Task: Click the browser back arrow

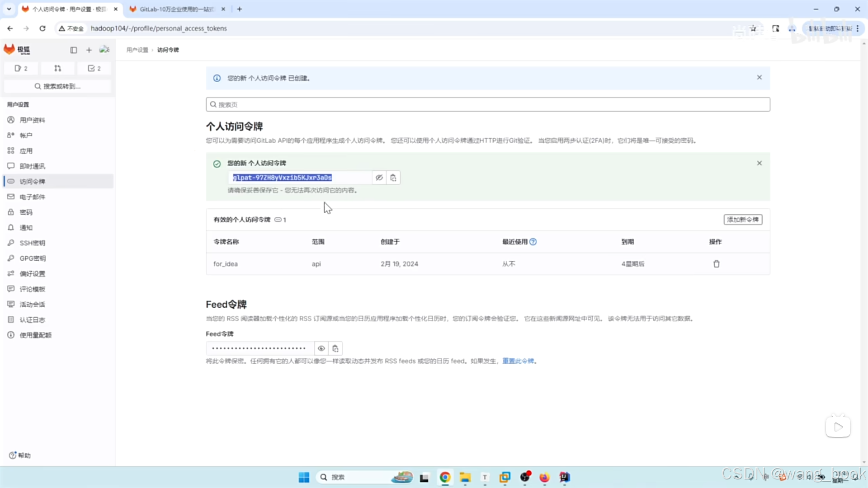Action: pyautogui.click(x=10, y=28)
